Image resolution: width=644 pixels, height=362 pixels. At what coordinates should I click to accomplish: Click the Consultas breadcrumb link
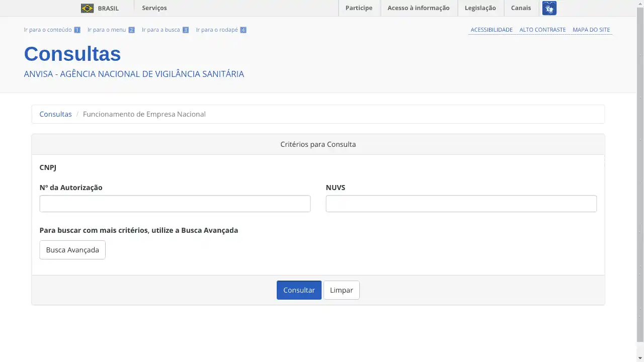55,114
